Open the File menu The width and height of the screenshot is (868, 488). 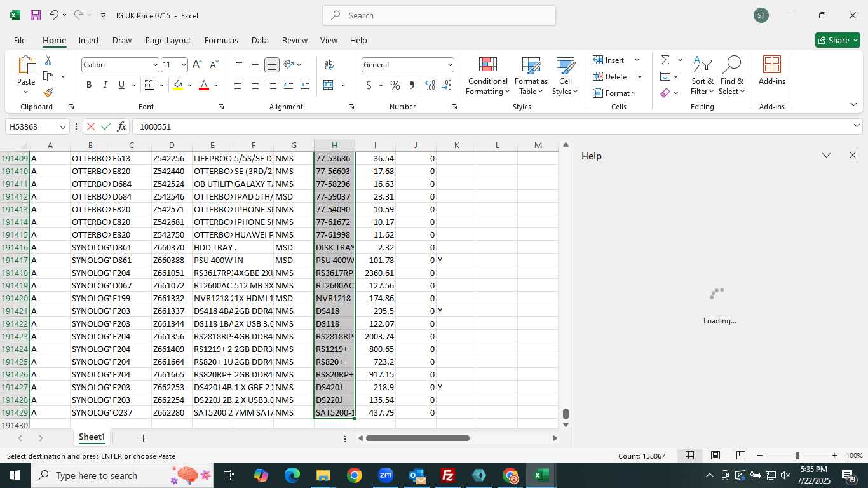point(20,40)
